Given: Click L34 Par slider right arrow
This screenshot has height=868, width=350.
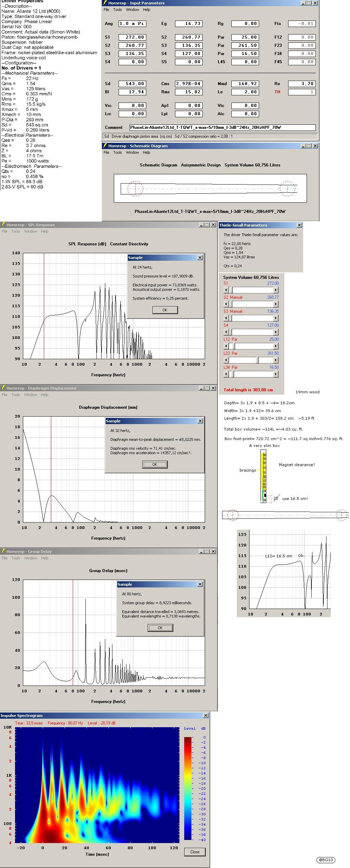Looking at the screenshot, I should pos(276,374).
